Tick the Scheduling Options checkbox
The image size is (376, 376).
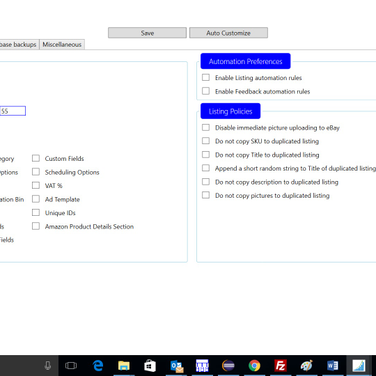[x=36, y=172]
